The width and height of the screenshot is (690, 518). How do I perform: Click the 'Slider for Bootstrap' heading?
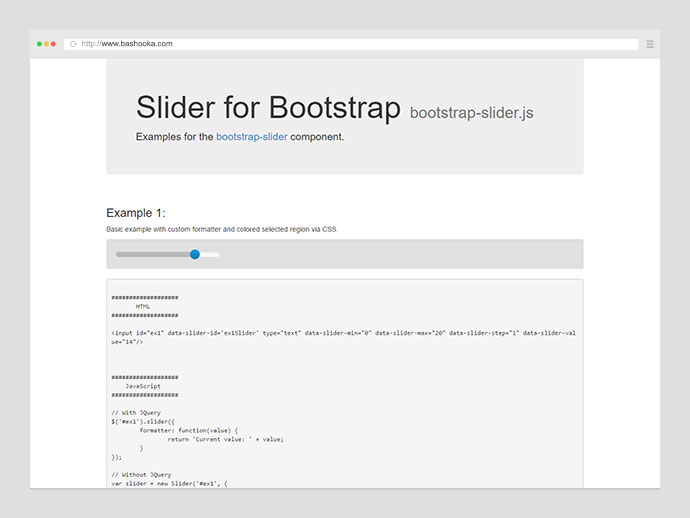(x=268, y=107)
